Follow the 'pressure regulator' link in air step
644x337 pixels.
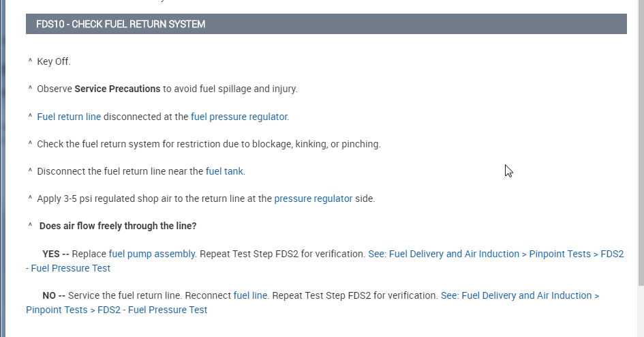click(x=313, y=199)
